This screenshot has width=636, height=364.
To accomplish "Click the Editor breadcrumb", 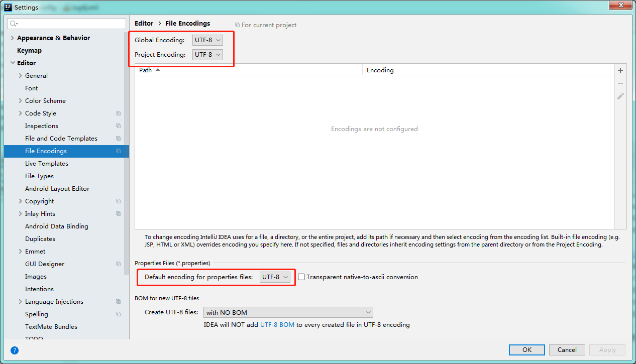I will point(144,24).
